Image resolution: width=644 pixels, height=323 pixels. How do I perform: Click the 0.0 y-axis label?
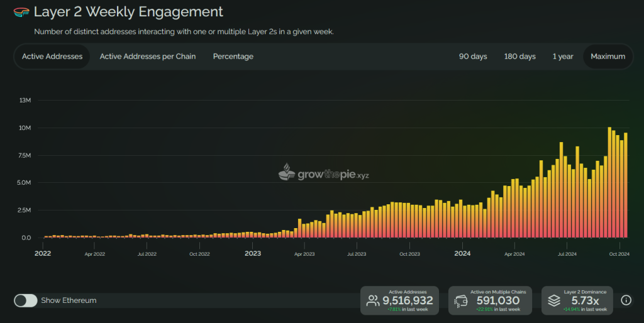[x=26, y=238]
